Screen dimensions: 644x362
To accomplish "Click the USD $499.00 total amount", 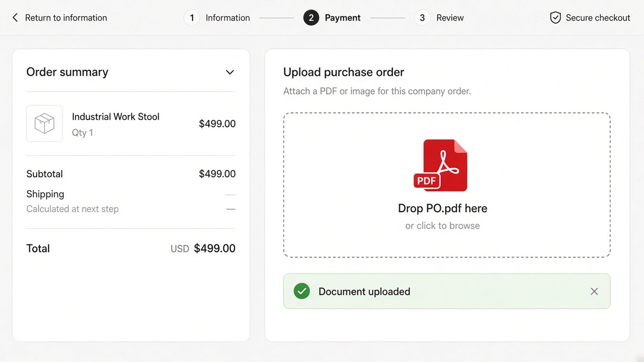I will click(x=203, y=248).
